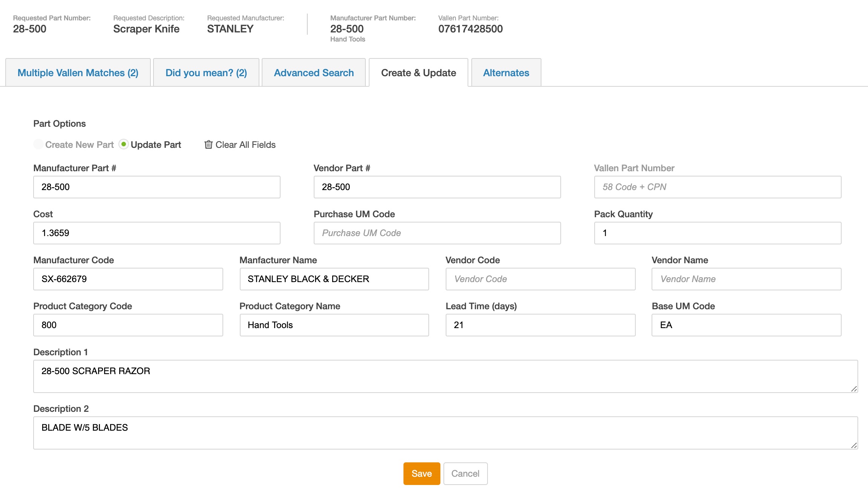Open the Multiple Vallen Matches tab
Image resolution: width=868 pixels, height=488 pixels.
coord(78,73)
